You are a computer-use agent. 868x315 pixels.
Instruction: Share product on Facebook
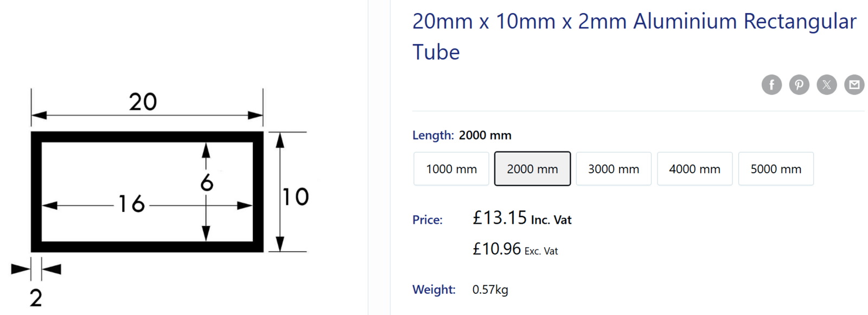[x=771, y=85]
